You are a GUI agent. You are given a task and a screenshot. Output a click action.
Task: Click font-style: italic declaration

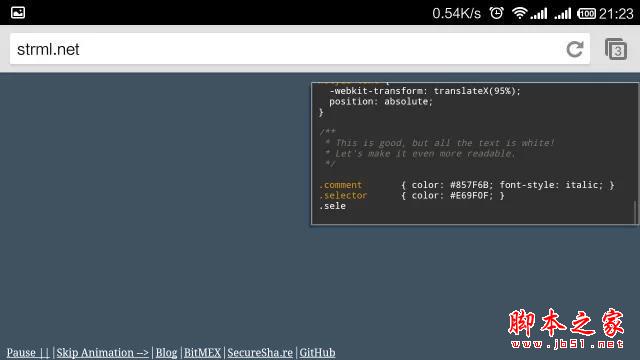point(551,185)
